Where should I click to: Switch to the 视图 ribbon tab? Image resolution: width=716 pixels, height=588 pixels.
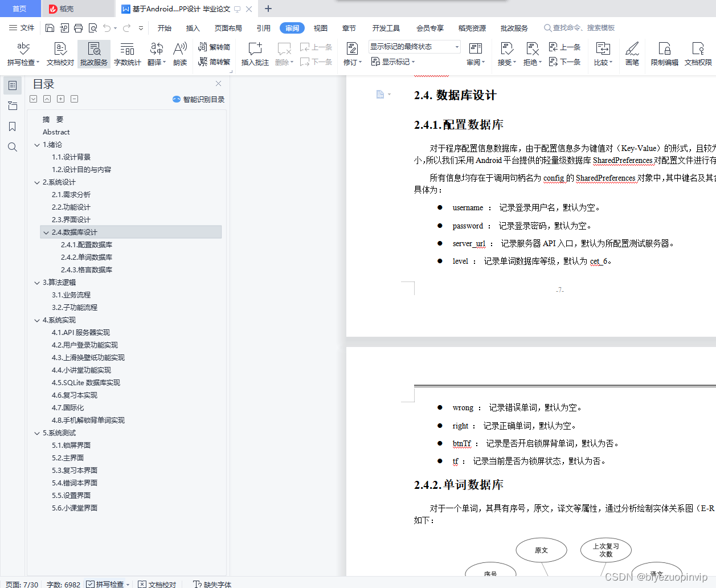(x=320, y=27)
